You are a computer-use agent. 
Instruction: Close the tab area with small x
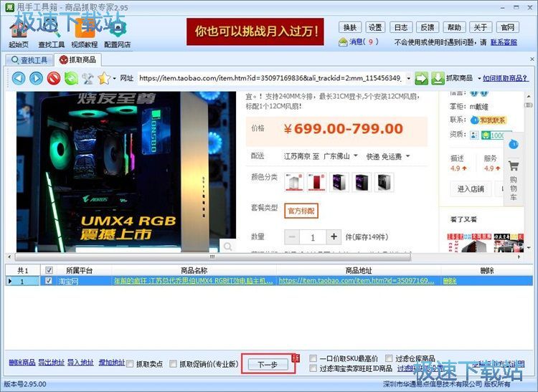point(532,59)
